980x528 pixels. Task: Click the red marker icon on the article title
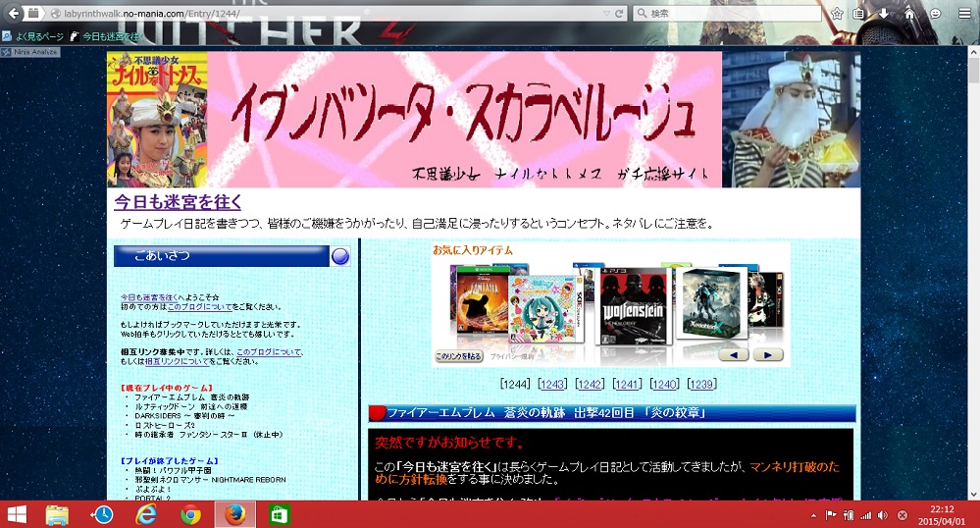click(x=377, y=413)
